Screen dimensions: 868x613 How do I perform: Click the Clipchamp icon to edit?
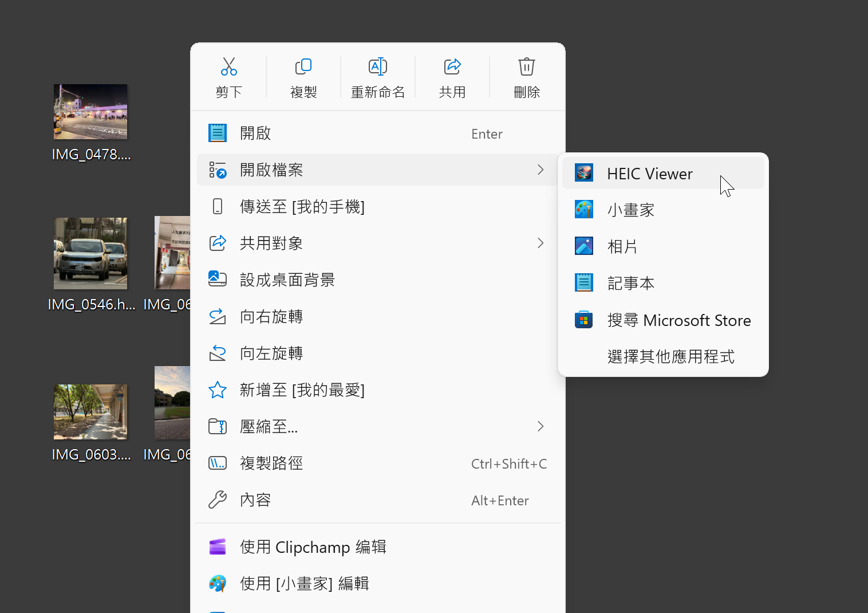coord(218,547)
